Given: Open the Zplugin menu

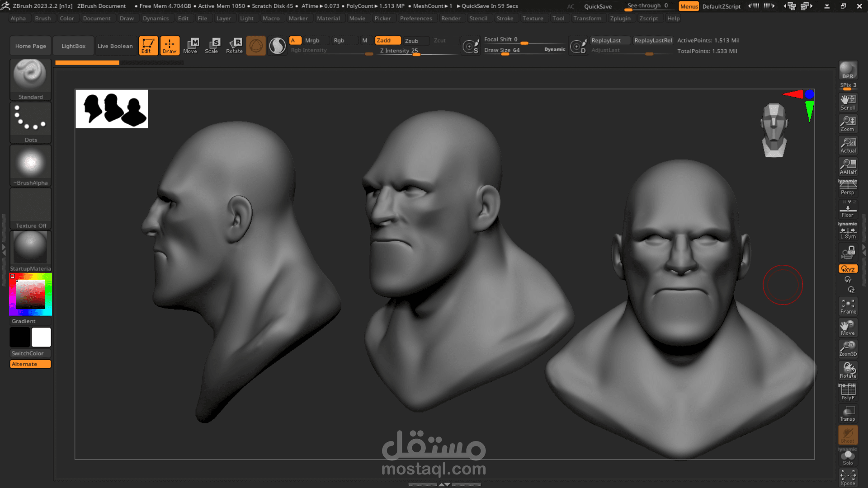Looking at the screenshot, I should (620, 19).
